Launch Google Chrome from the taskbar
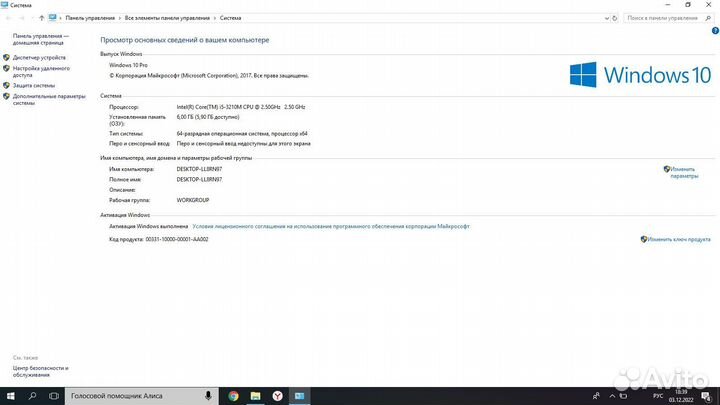This screenshot has height=405, width=720. coord(233,396)
